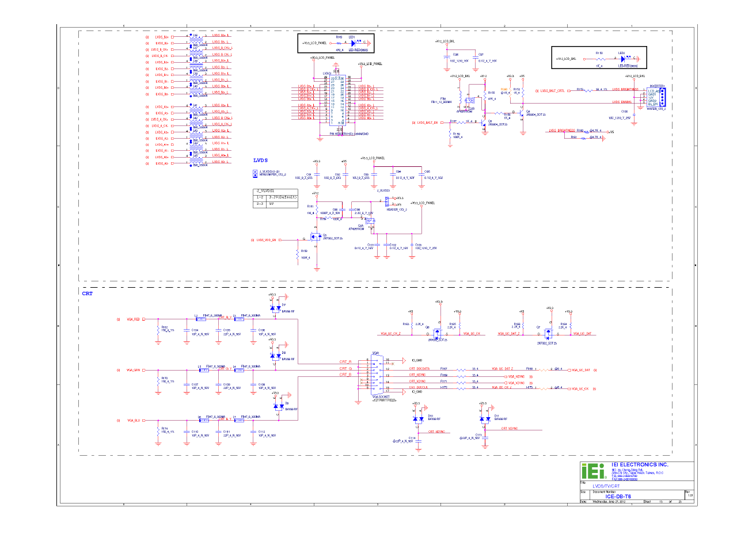This screenshot has height=534, width=756.
Task: Click the VGA SOCKET part label
Action: (x=381, y=397)
